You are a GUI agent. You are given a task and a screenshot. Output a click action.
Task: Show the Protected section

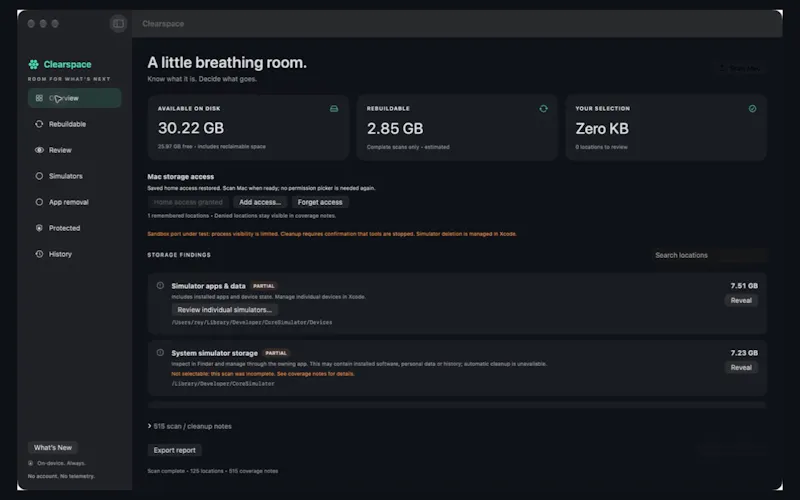pyautogui.click(x=74, y=228)
